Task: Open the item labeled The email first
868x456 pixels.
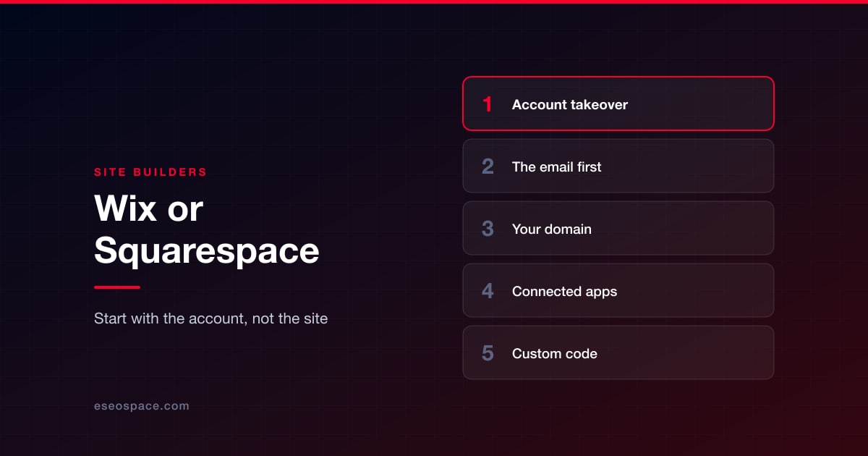Action: tap(618, 166)
